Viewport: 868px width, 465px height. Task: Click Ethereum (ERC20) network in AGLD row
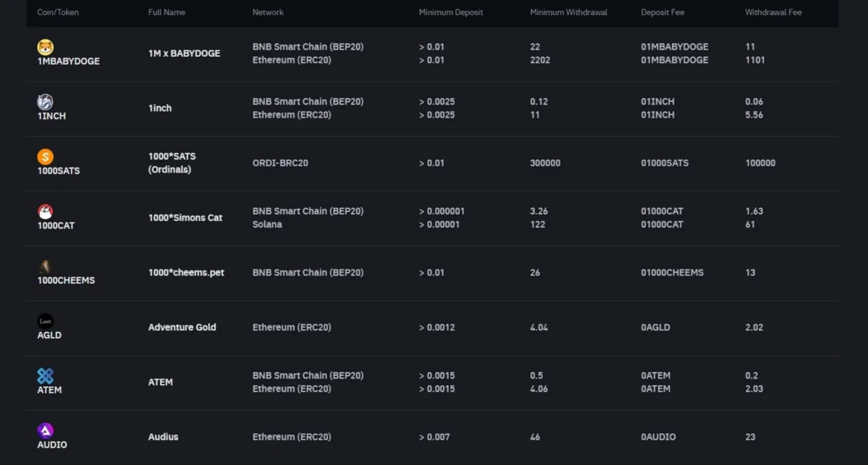tap(292, 327)
